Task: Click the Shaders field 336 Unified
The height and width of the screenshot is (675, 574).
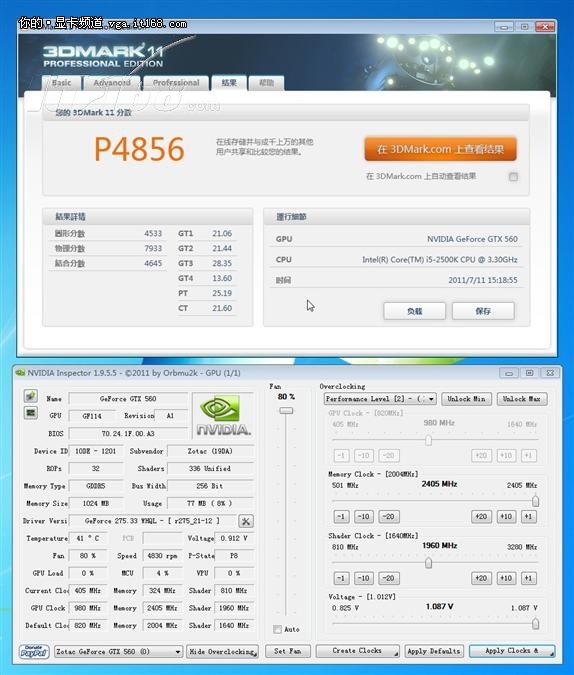Action: [x=210, y=468]
